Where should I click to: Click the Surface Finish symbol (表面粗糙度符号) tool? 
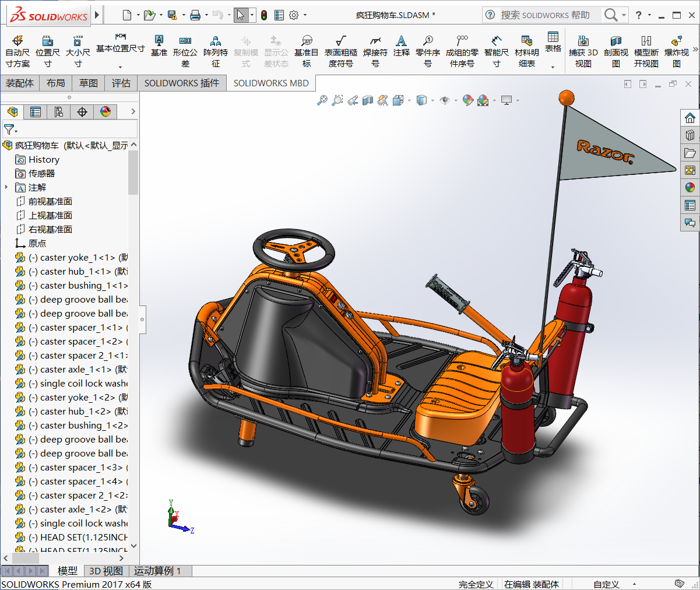341,51
